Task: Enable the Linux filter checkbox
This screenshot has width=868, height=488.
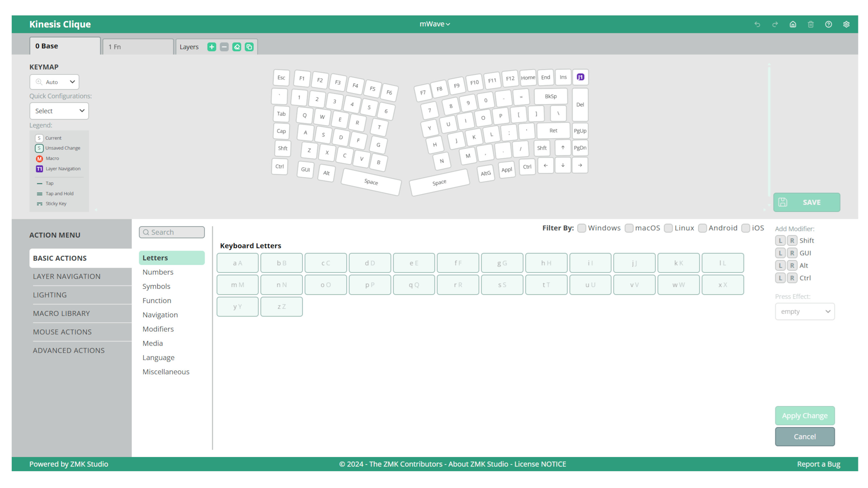Action: tap(668, 228)
